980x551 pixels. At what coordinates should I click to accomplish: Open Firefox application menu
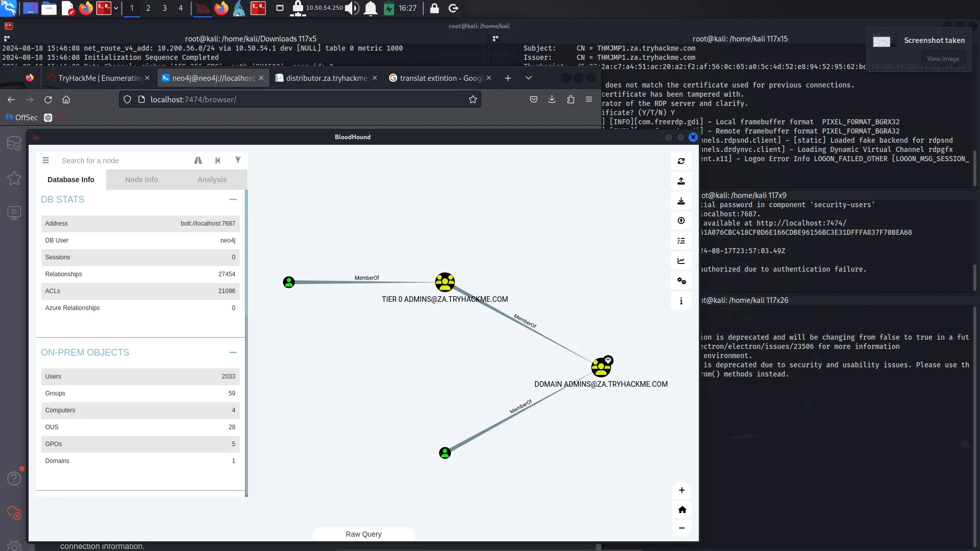pyautogui.click(x=589, y=99)
